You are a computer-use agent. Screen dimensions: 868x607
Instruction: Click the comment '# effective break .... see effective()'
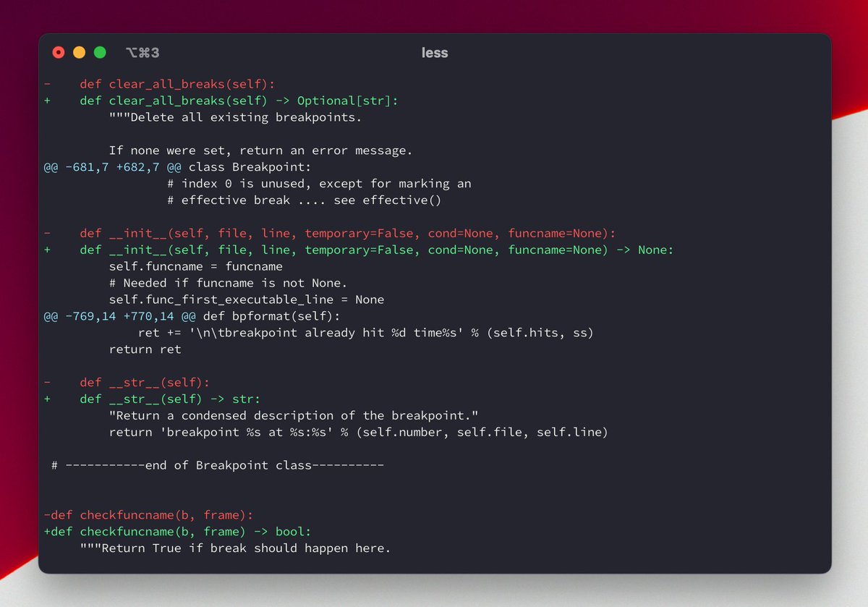click(x=304, y=200)
